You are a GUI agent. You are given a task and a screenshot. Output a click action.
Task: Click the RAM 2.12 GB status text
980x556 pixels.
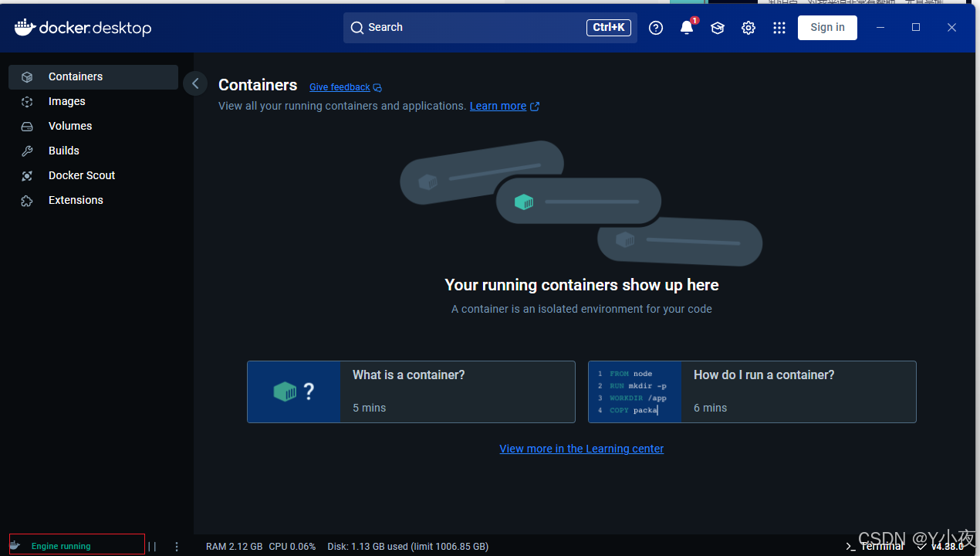(x=234, y=546)
